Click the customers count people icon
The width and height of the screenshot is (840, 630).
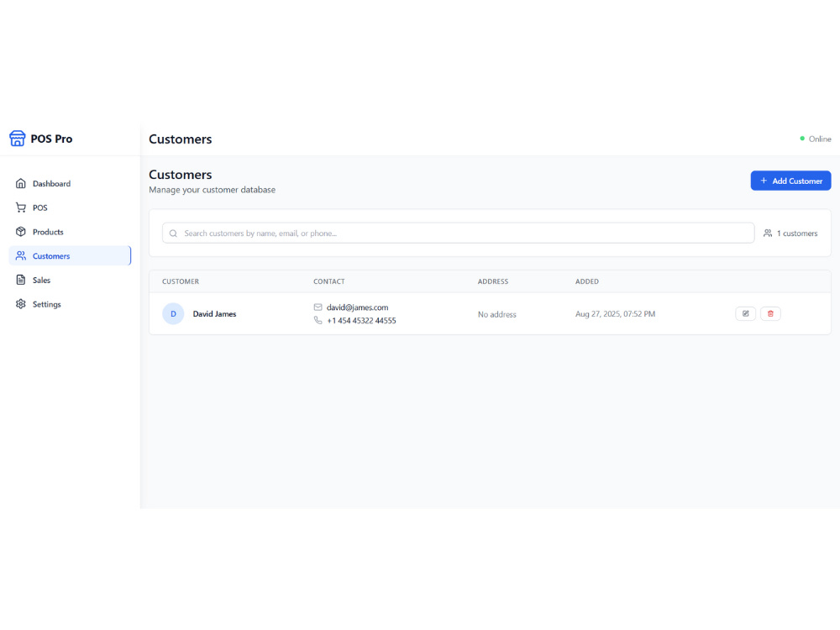click(x=768, y=233)
